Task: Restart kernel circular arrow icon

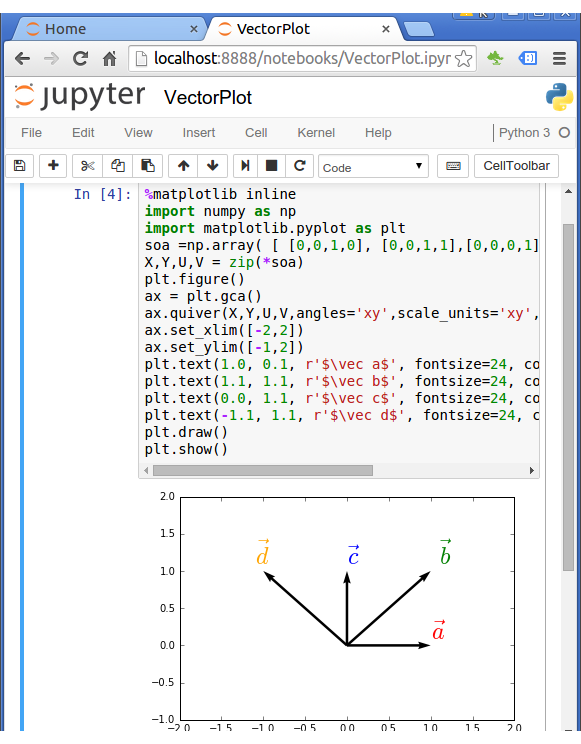Action: click(x=299, y=166)
